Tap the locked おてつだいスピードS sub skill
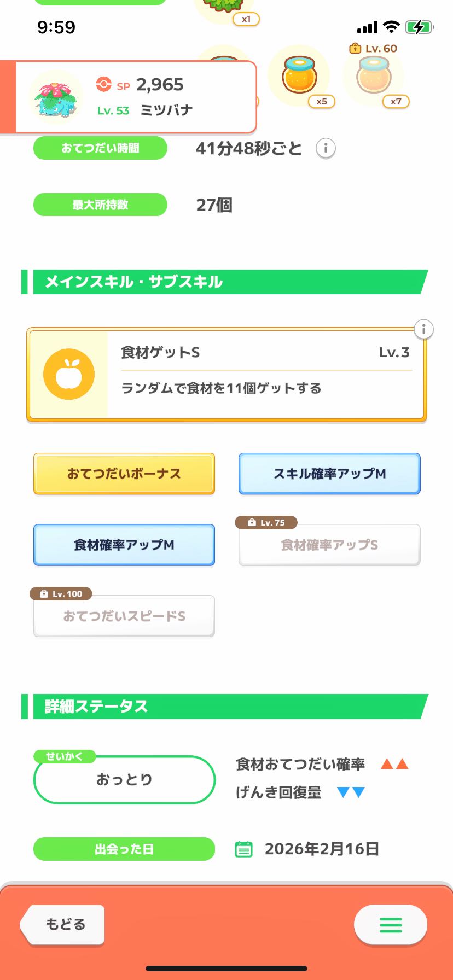 [124, 616]
